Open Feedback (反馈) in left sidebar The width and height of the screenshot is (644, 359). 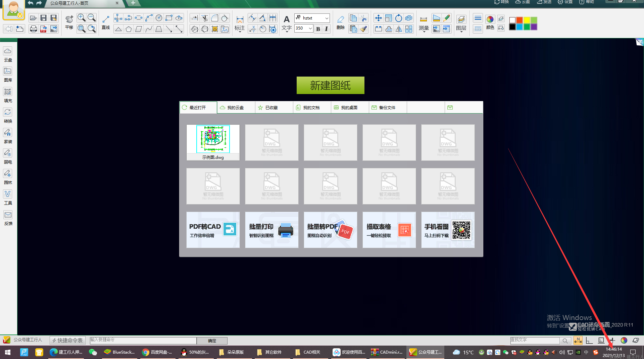(8, 218)
